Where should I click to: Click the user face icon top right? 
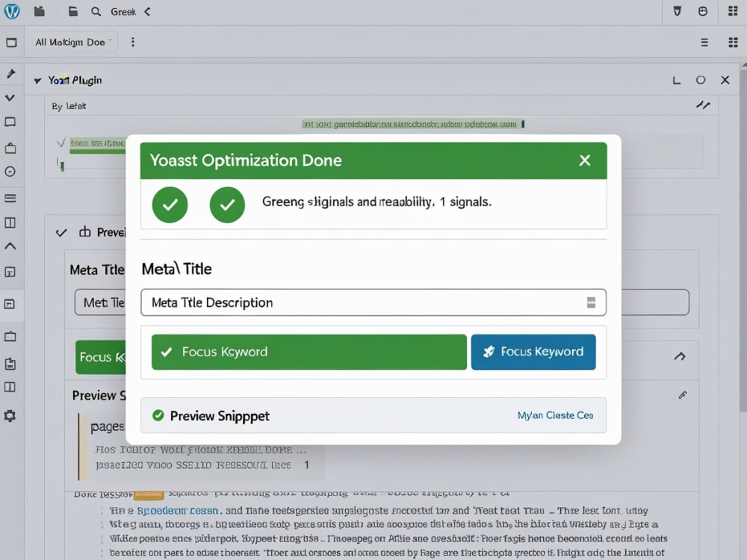(x=703, y=11)
